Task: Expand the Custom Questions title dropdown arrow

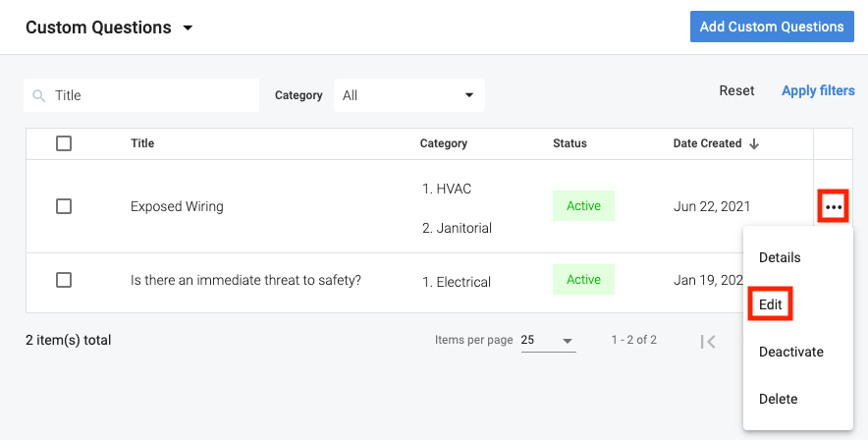Action: [x=188, y=27]
